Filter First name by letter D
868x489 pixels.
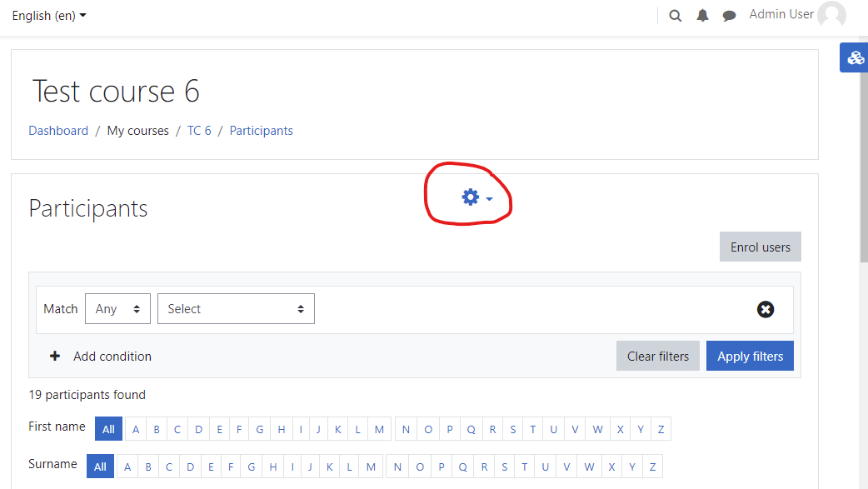coord(199,429)
